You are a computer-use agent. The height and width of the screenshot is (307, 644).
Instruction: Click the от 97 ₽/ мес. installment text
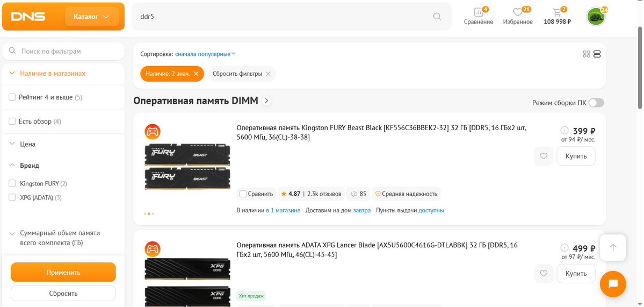tap(578, 257)
